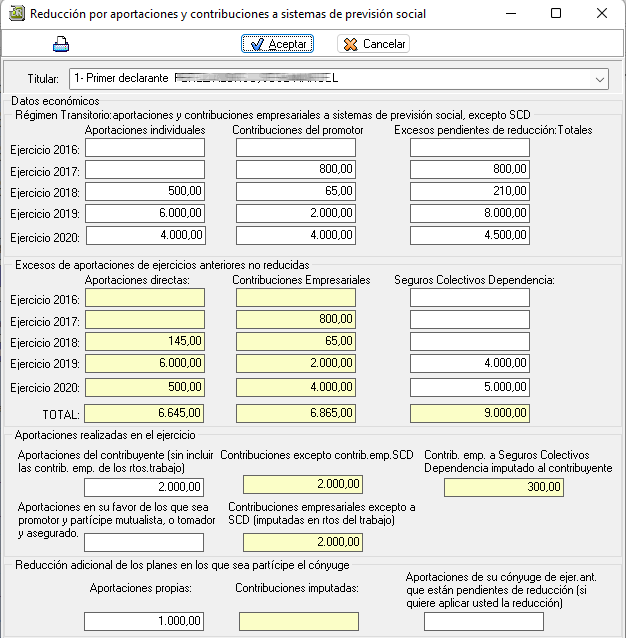Focus Contribuciones imputadas empty field
The image size is (626, 638).
point(299,621)
